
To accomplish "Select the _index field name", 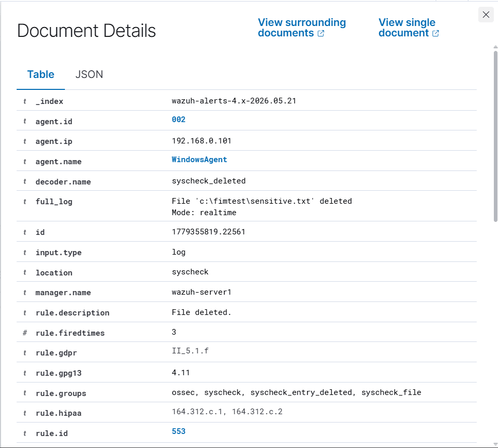I will 49,101.
